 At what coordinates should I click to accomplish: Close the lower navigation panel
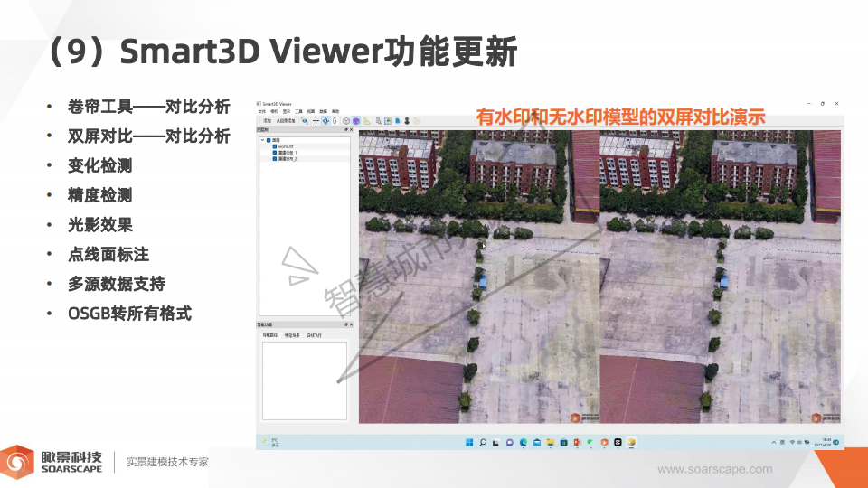(x=351, y=324)
